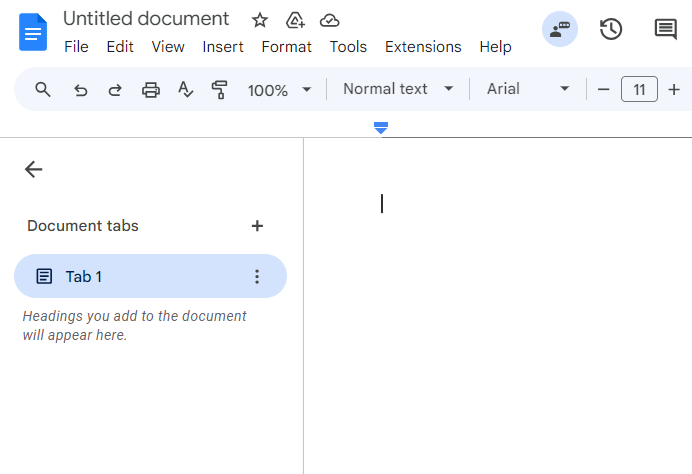
Task: Expand the 100% zoom dropdown
Action: tap(280, 90)
